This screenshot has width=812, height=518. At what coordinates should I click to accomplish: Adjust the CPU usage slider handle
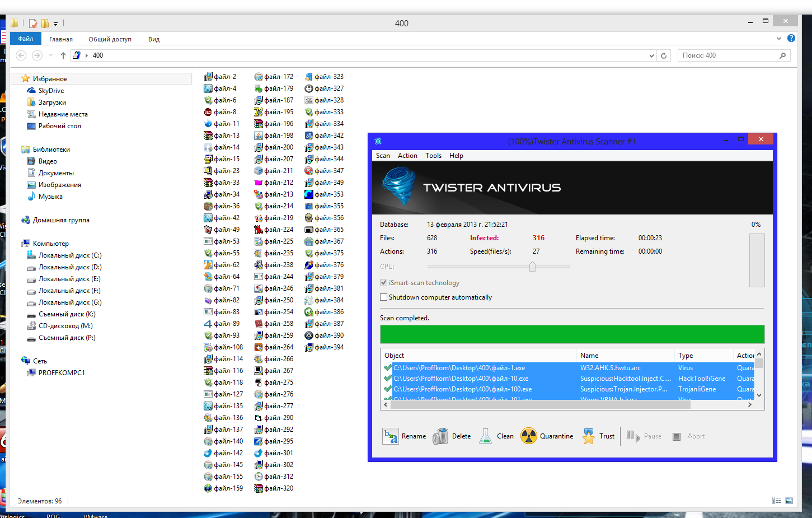(x=532, y=267)
